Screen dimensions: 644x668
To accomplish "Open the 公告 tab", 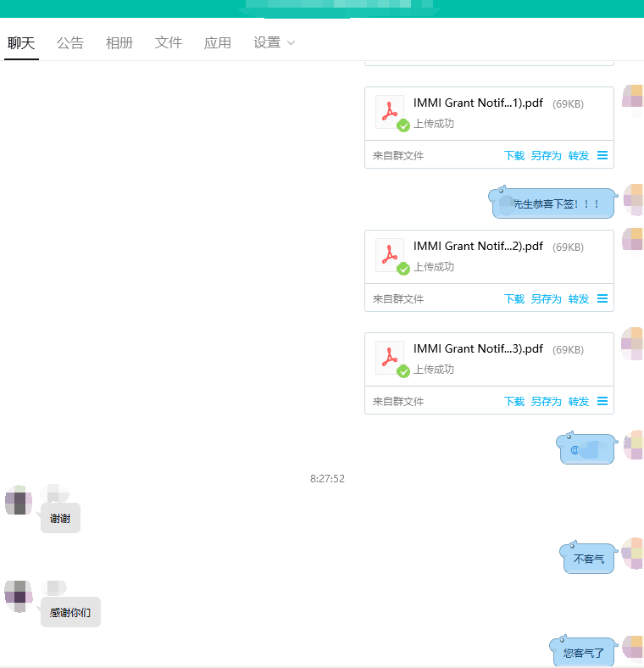I will click(x=70, y=43).
